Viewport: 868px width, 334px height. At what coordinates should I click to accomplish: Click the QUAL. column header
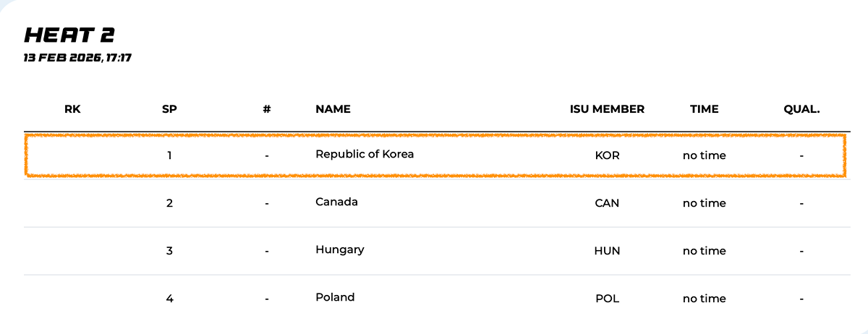pos(801,109)
